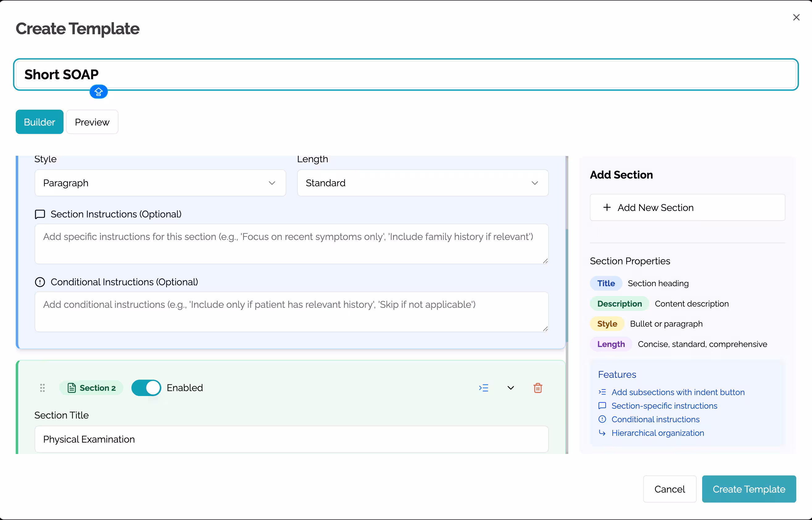Click the comment icon beside Section Instructions
This screenshot has width=812, height=520.
[40, 214]
